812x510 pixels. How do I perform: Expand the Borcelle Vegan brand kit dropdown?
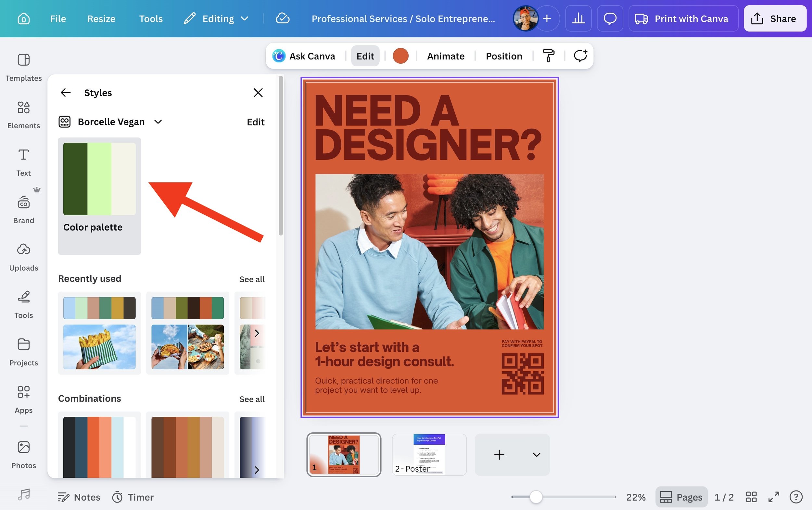(158, 122)
